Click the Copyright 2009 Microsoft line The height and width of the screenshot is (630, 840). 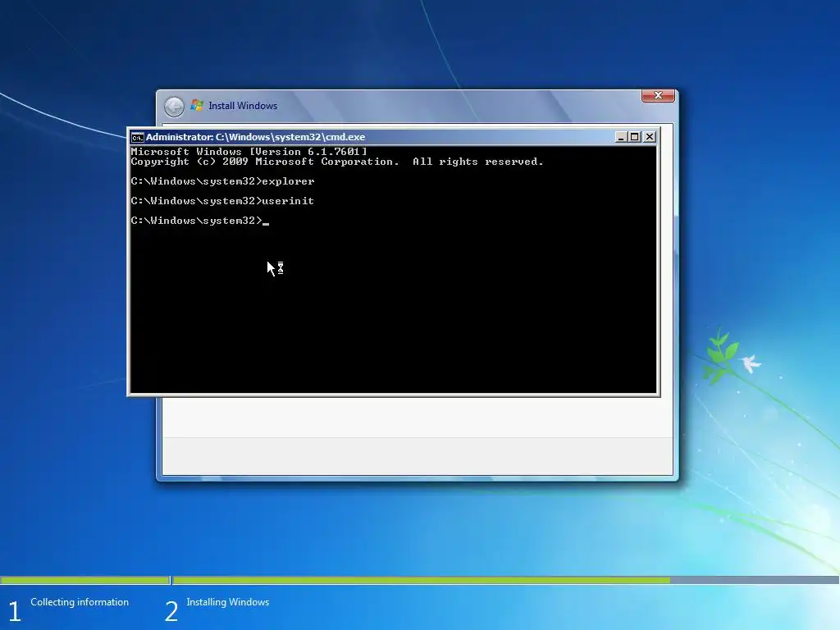pos(337,162)
